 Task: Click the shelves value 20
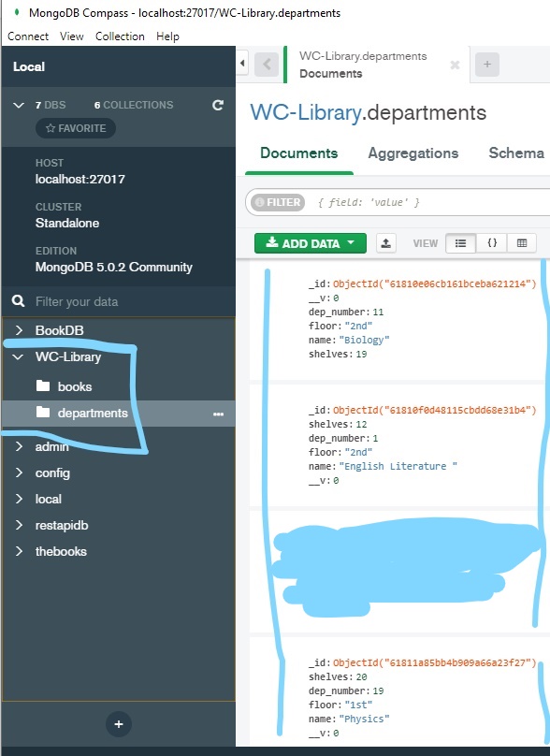[x=362, y=676]
